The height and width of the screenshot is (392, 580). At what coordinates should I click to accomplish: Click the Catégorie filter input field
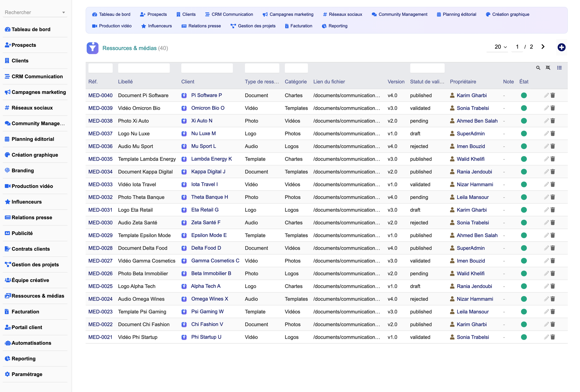coord(296,68)
